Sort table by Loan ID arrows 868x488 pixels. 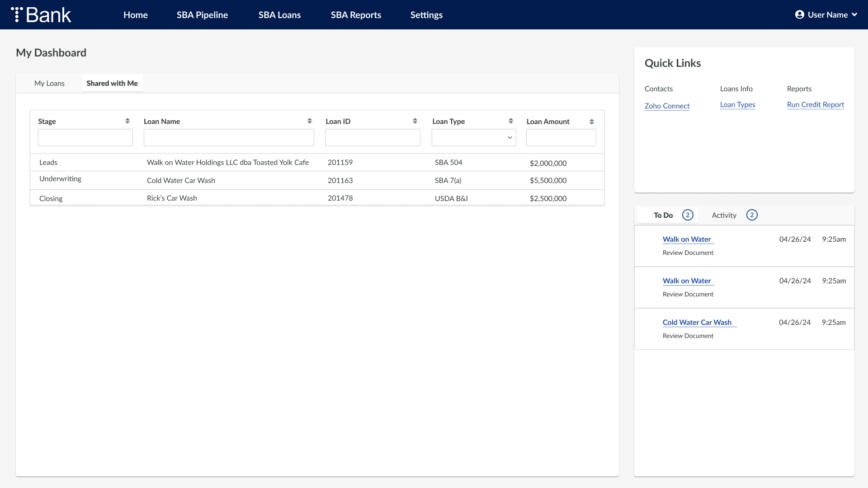coord(415,121)
